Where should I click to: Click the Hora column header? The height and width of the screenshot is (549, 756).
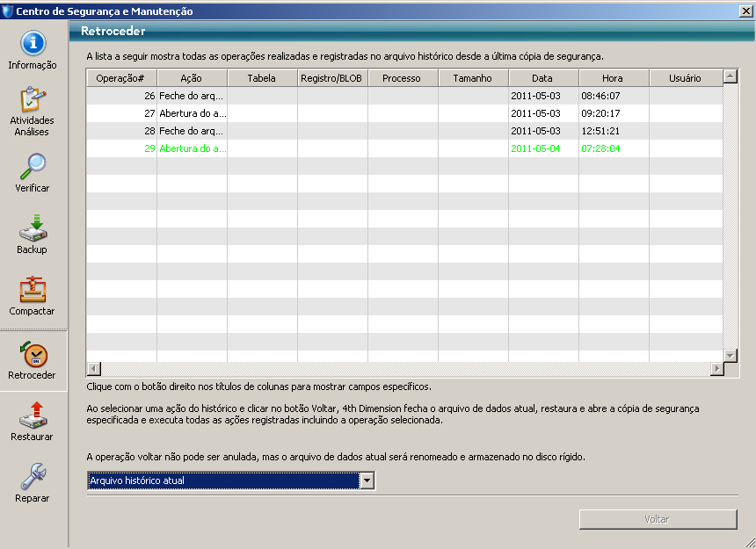[x=613, y=78]
